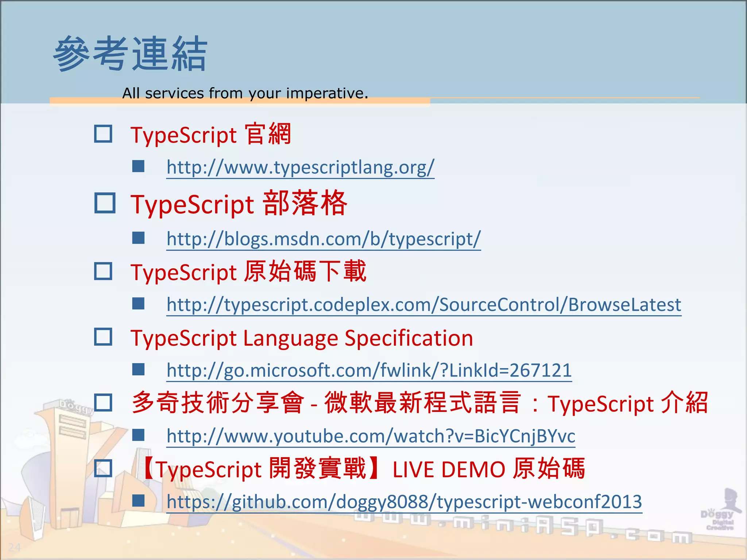The image size is (747, 560).
Task: Open the github.com doggy8088 typescript-webconf2013 link
Action: [405, 502]
